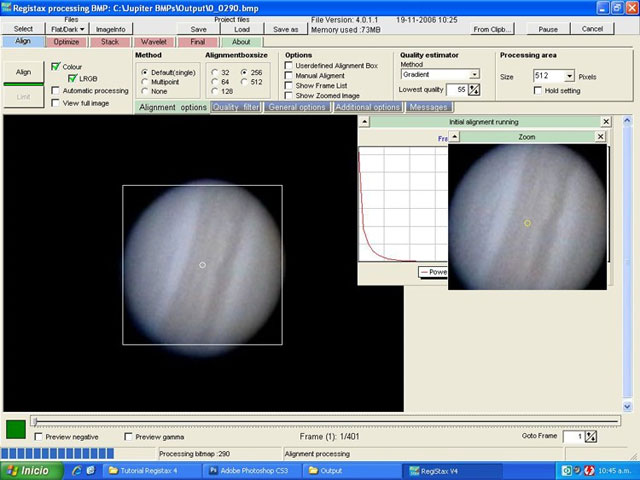
Task: Click the From Clipb... button
Action: click(493, 29)
